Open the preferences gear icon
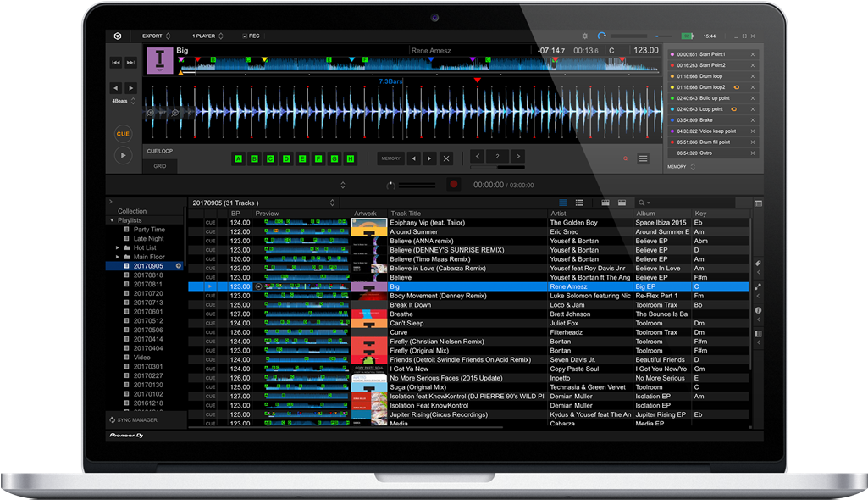The image size is (868, 500). 584,36
